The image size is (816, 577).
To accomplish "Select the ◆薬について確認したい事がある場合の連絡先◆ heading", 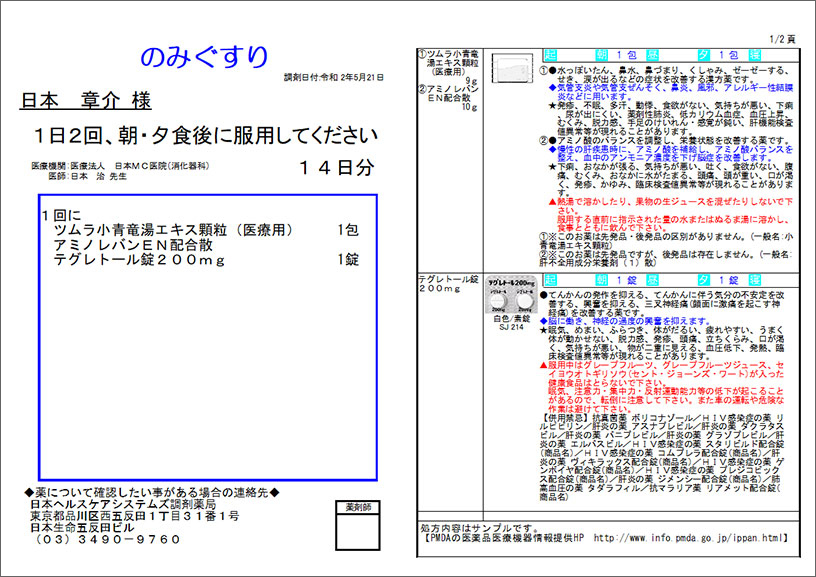I will point(152,492).
